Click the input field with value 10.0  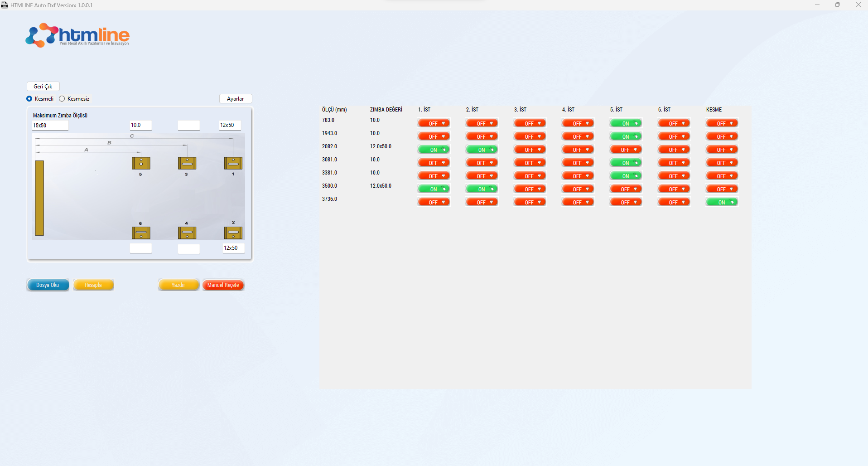(x=141, y=125)
